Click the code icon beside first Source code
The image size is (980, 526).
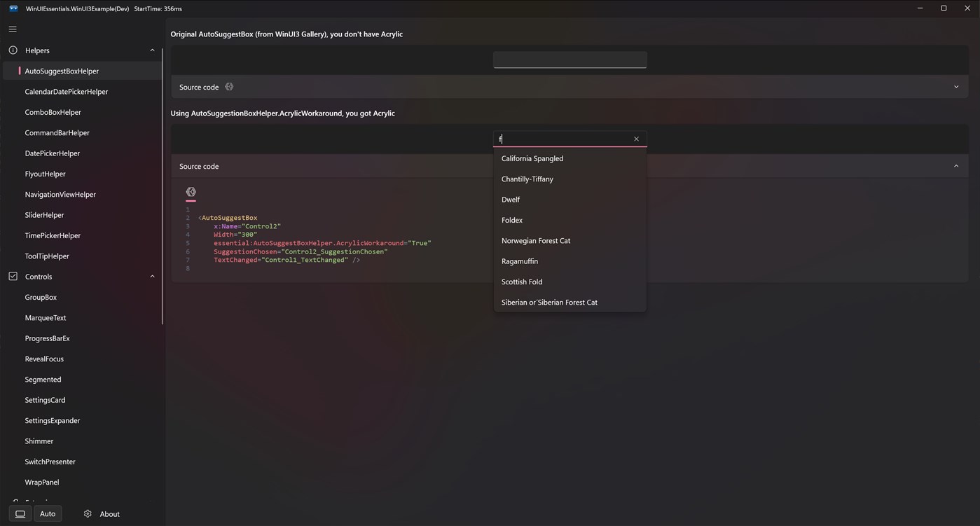tap(229, 87)
